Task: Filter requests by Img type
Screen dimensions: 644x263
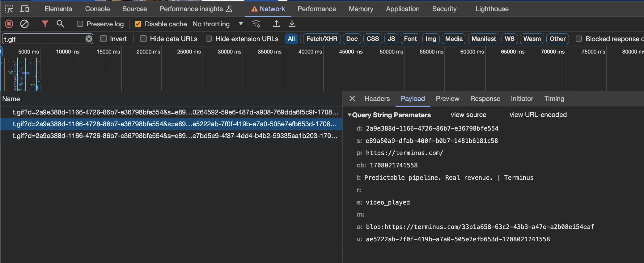Action: coord(431,39)
